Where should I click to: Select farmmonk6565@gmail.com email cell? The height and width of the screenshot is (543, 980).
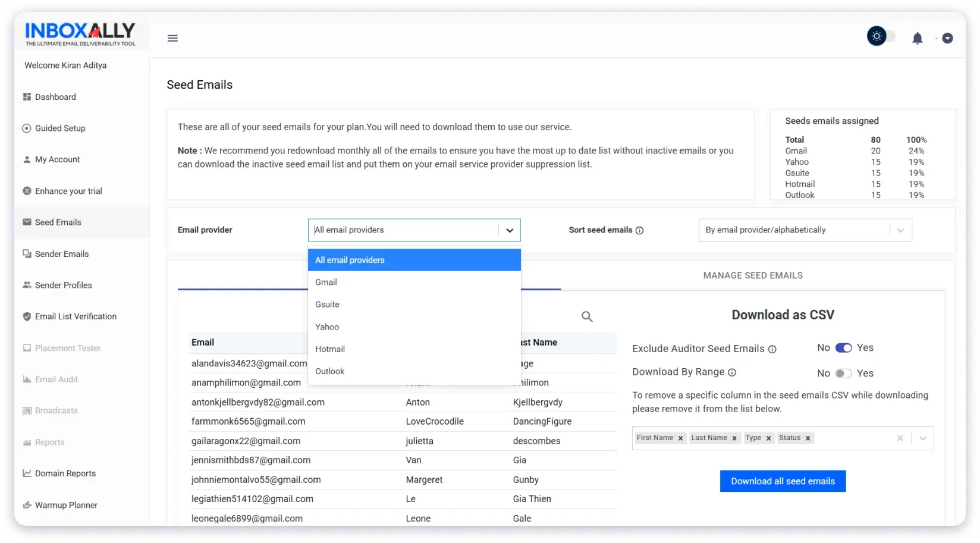pyautogui.click(x=248, y=421)
